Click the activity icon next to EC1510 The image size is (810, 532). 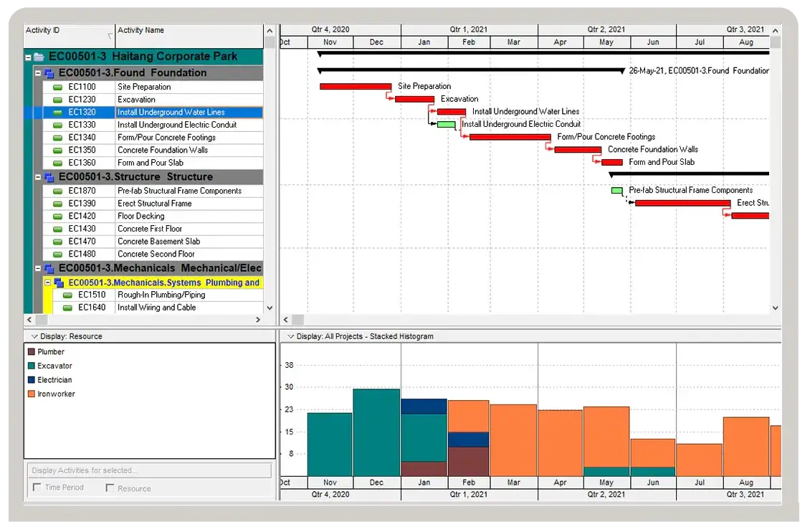(67, 295)
